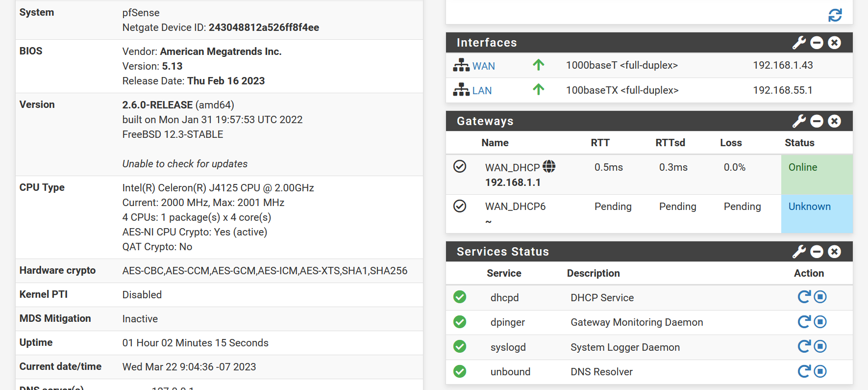The image size is (868, 390).
Task: Collapse the Services Status widget
Action: coord(817,252)
